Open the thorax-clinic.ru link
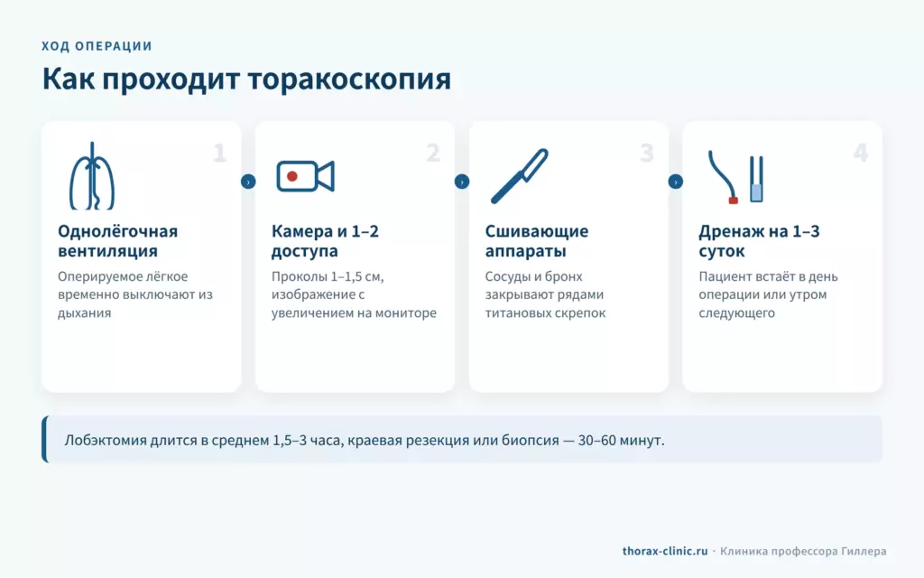 point(665,551)
